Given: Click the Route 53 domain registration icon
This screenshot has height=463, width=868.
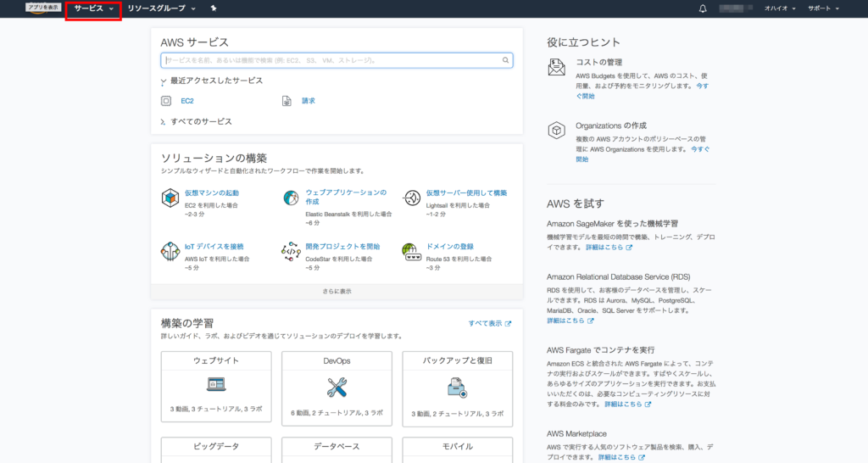Looking at the screenshot, I should [x=411, y=252].
